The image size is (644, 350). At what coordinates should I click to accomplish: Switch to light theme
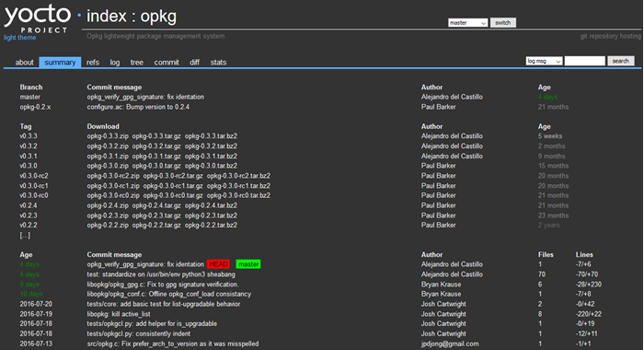tap(19, 38)
